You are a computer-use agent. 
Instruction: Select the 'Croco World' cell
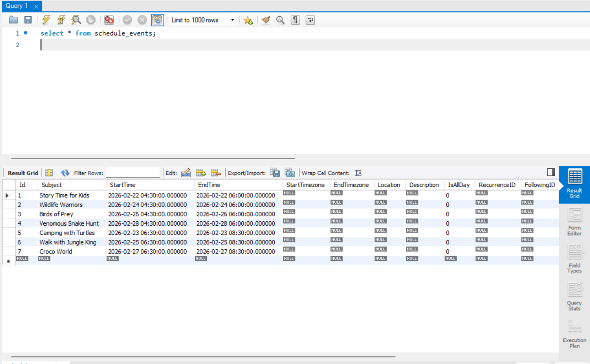click(72, 252)
